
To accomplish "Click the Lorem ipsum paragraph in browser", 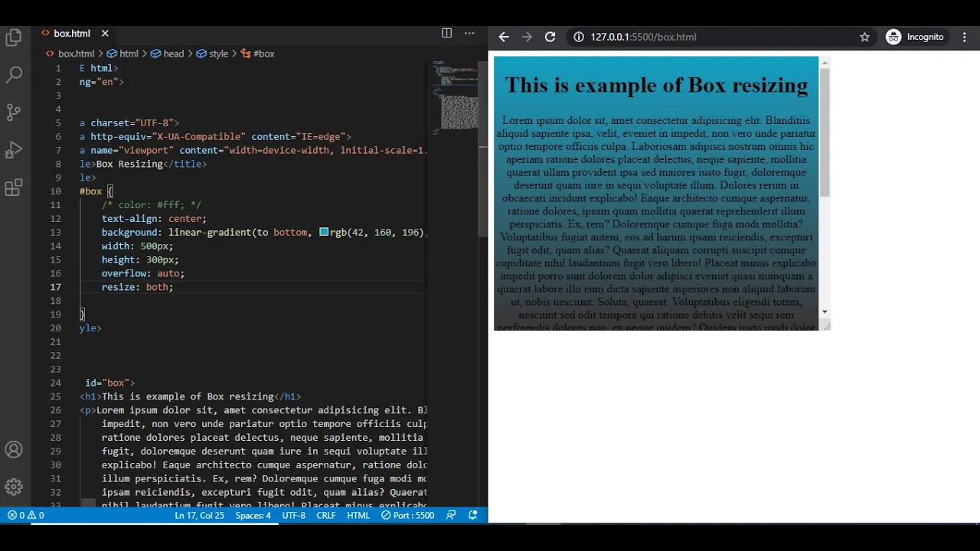I will [656, 223].
